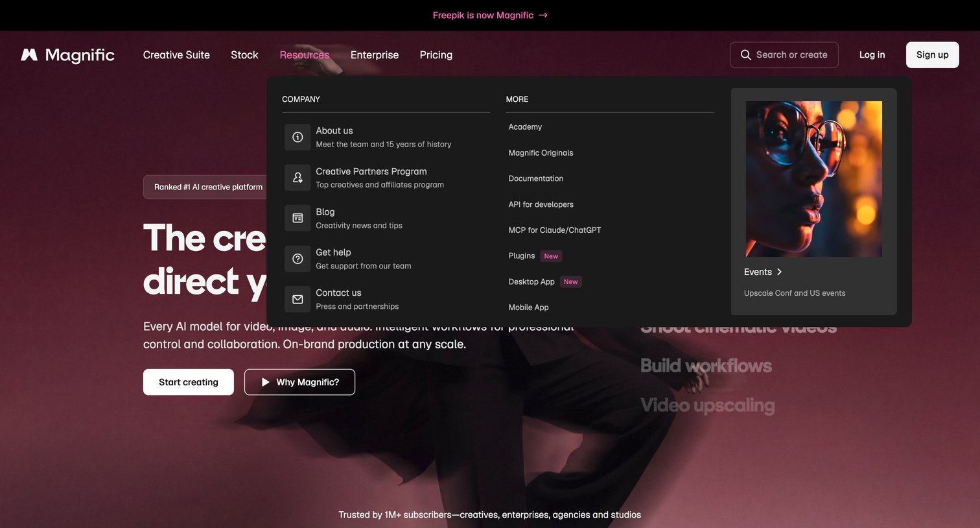Open the Blog entry
Screen dimensions: 980x528
[x=386, y=218]
